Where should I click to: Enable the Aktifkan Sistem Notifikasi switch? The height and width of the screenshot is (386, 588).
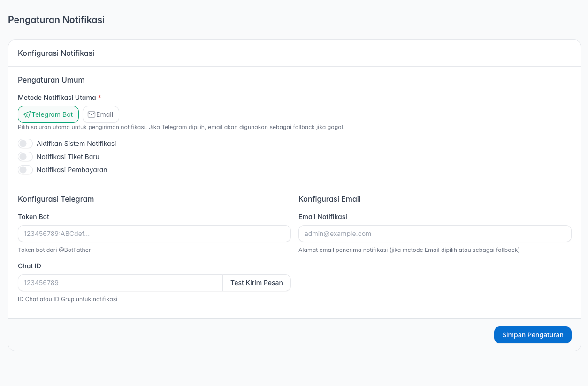(25, 144)
